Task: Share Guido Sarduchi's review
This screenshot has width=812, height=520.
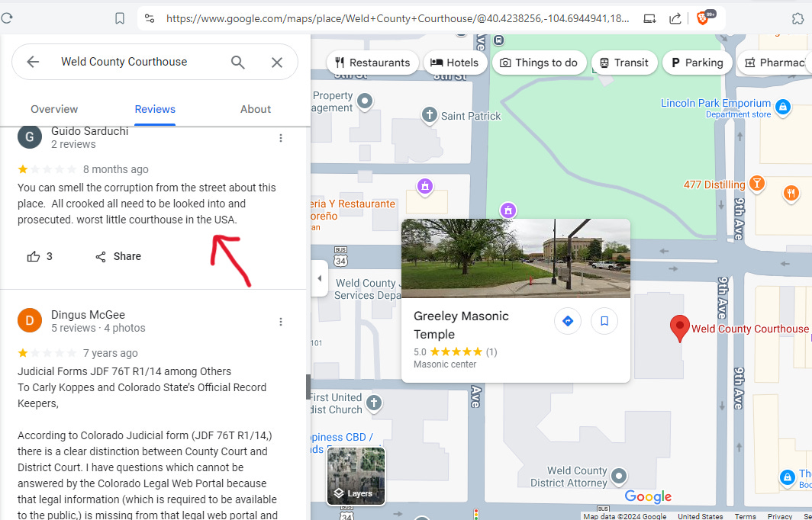Action: [x=118, y=256]
